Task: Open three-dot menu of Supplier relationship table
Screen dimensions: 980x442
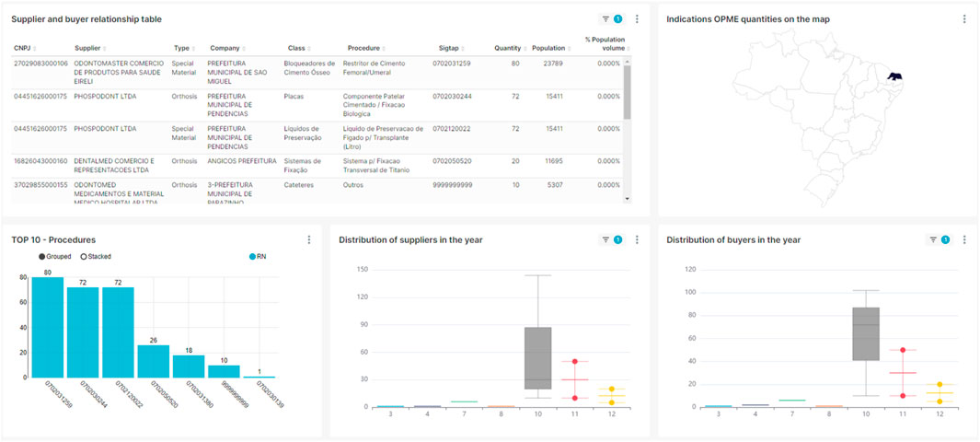Action: pyautogui.click(x=637, y=19)
